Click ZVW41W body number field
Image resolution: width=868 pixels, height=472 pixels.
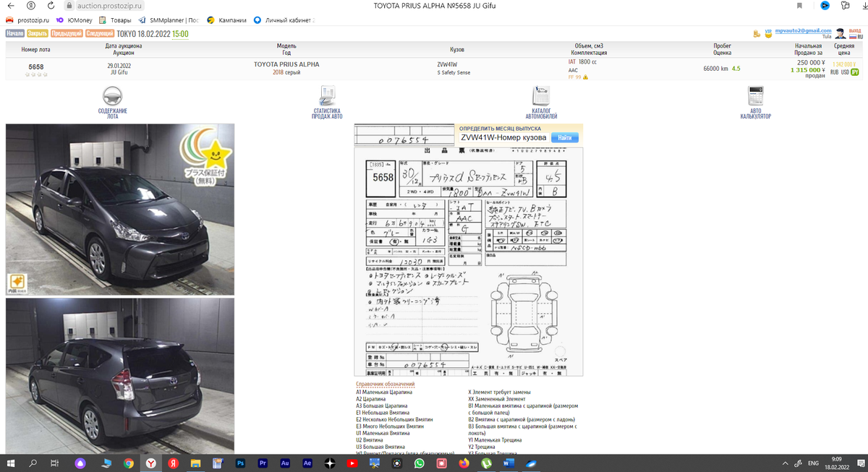coord(503,137)
